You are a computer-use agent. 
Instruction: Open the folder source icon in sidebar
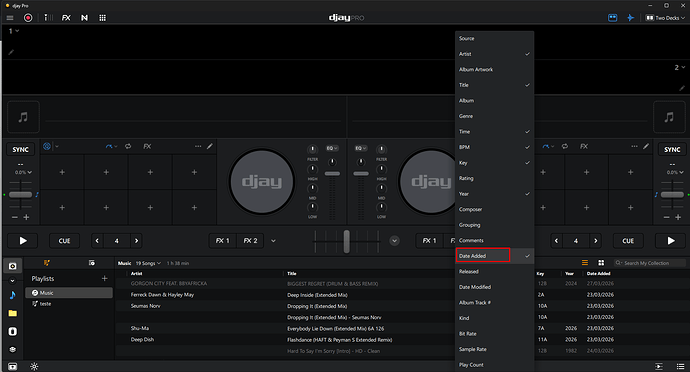tap(12, 313)
